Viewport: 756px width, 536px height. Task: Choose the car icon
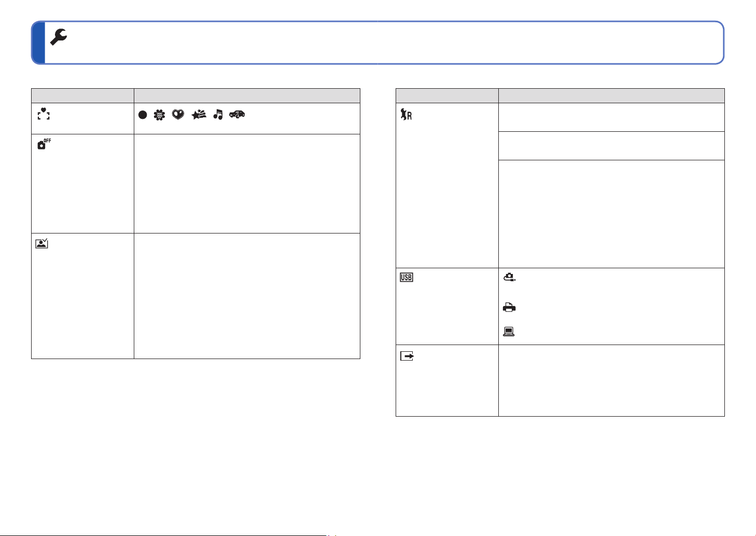237,115
